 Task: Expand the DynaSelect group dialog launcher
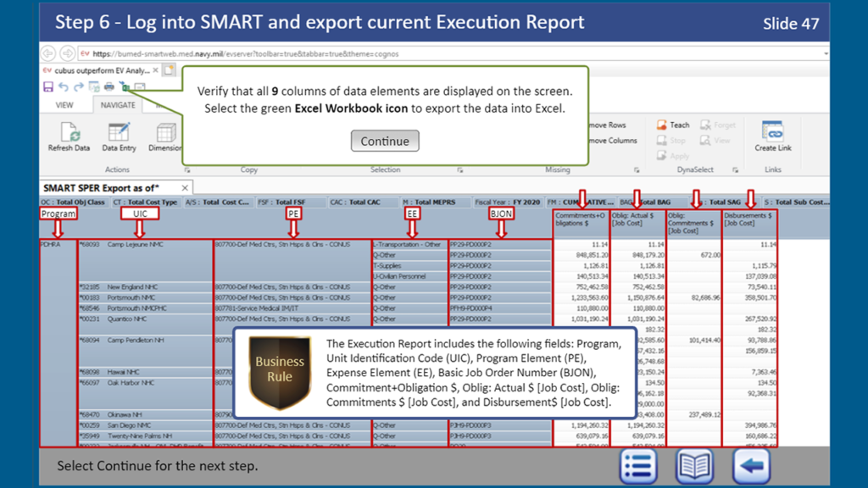coord(735,170)
